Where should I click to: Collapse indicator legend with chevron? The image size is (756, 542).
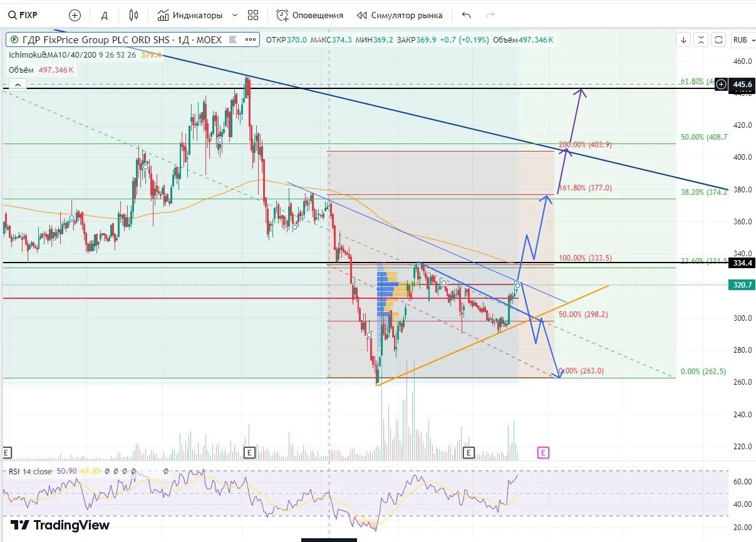click(17, 85)
